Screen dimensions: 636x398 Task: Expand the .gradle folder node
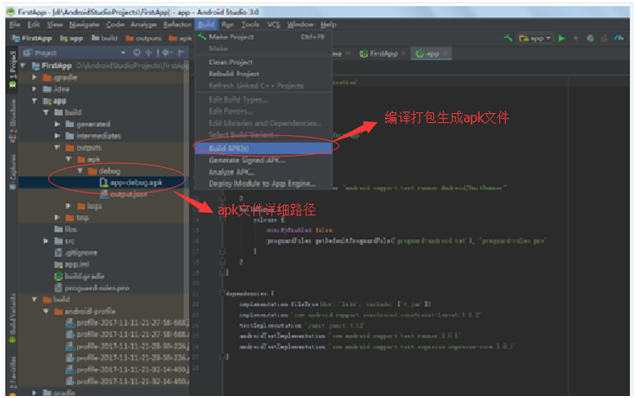coord(34,77)
